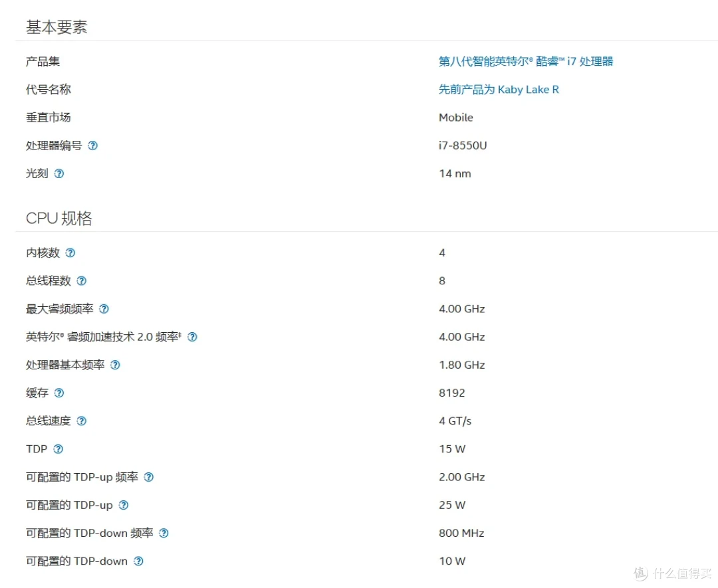718x588 pixels.
Task: Click the 内核数 label text
Action: coord(43,252)
